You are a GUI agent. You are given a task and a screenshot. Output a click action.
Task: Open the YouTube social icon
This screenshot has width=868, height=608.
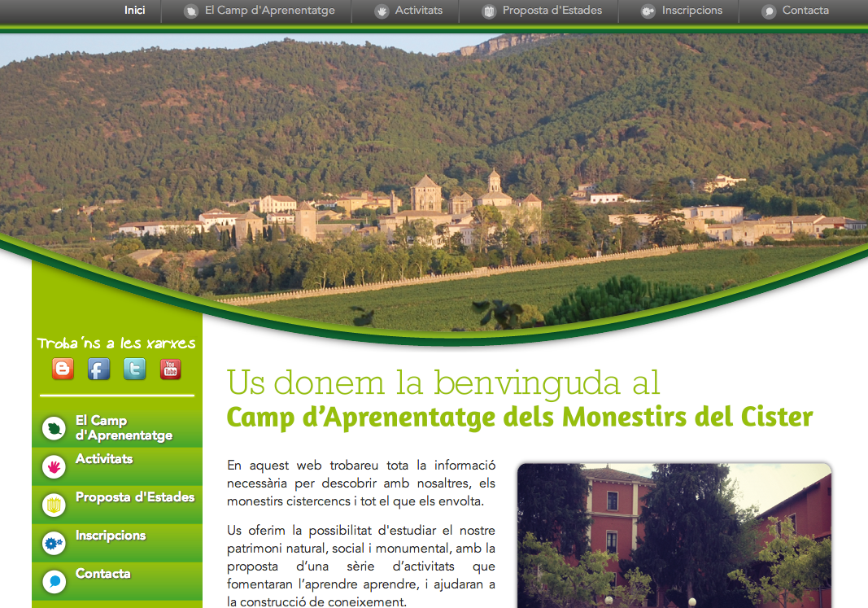(x=171, y=369)
